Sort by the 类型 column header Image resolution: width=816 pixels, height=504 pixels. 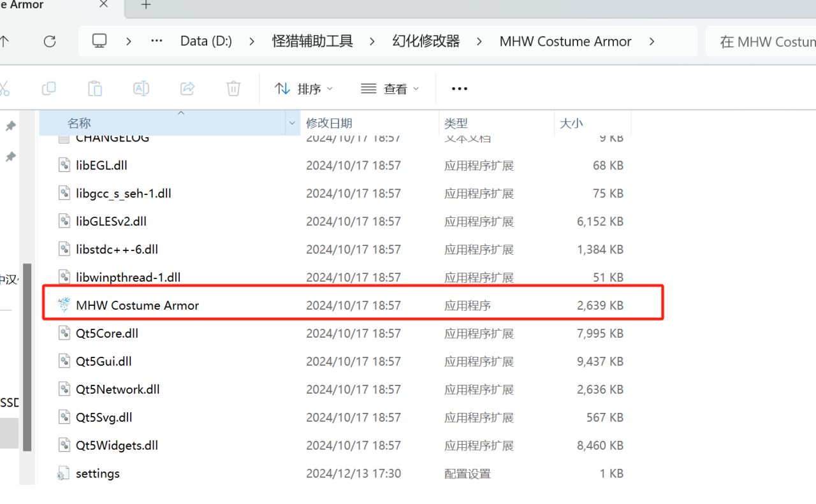pyautogui.click(x=497, y=123)
